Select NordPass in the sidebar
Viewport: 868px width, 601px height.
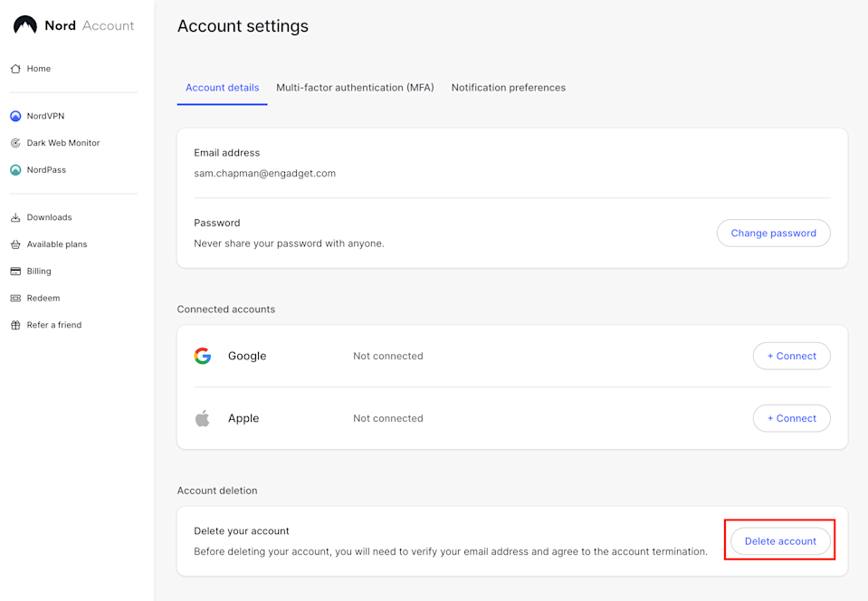click(x=14, y=169)
